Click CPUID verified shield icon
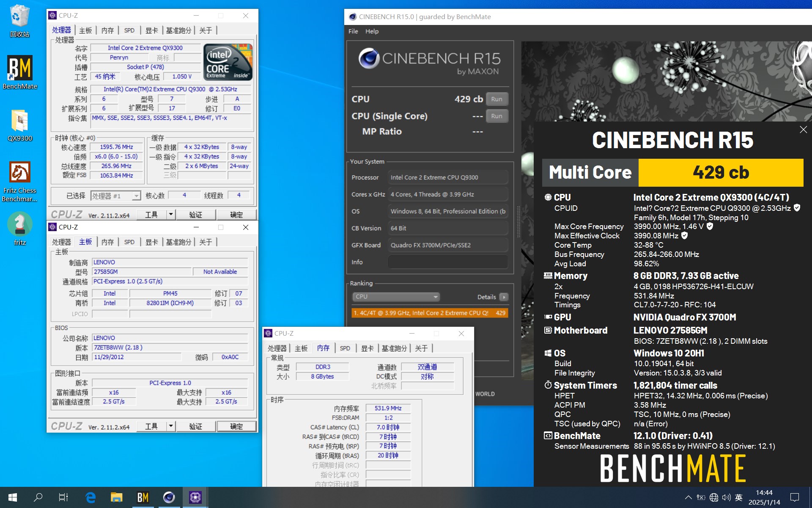 pos(797,208)
